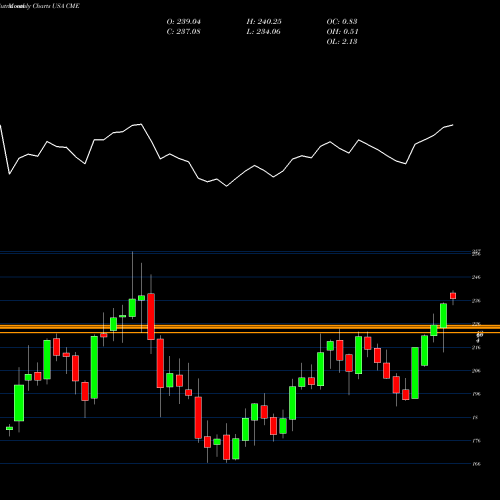Image resolution: width=500 pixels, height=500 pixels.
Task: Click the high price value H: 240.25
Action: [264, 22]
